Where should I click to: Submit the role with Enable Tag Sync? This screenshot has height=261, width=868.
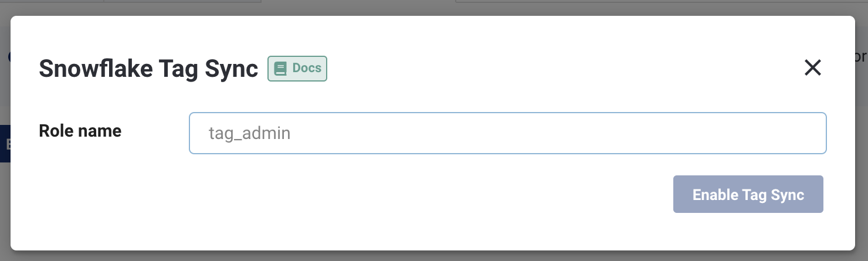[748, 195]
